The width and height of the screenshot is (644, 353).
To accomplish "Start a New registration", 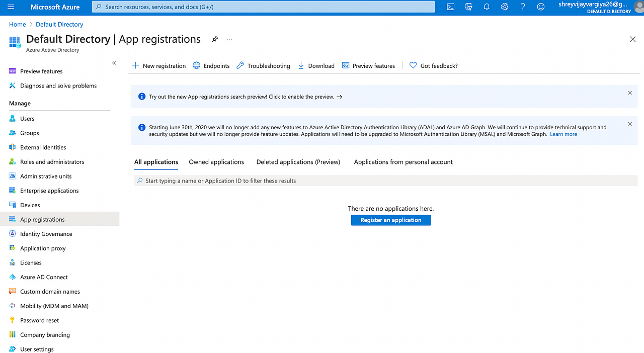I will (x=158, y=65).
